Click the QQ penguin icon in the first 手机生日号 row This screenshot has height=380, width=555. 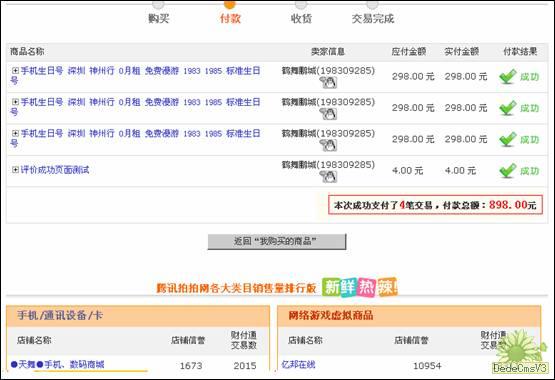(x=328, y=82)
